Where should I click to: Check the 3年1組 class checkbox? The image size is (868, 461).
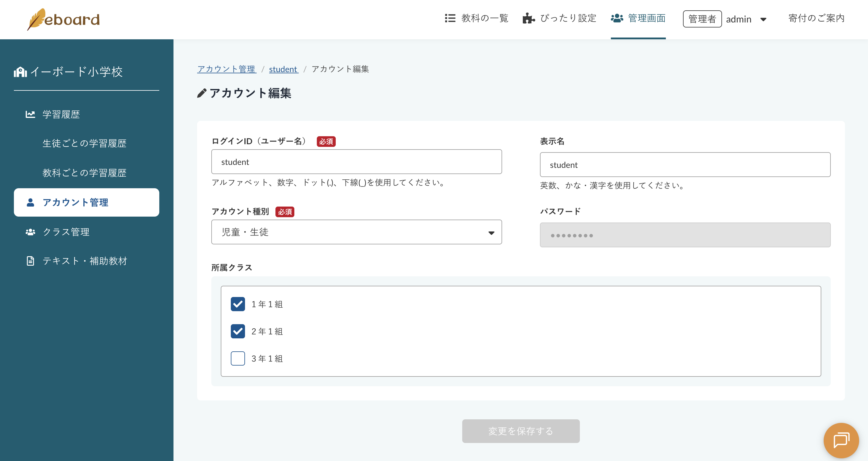tap(238, 358)
